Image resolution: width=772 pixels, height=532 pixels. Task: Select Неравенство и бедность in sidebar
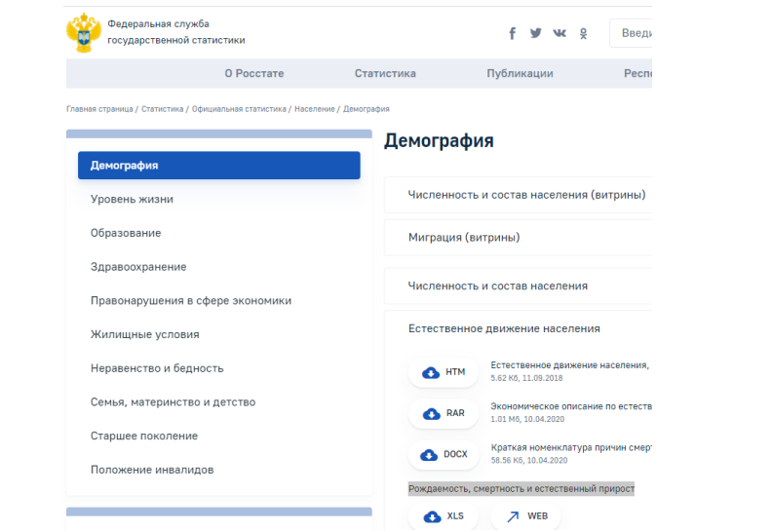coord(157,368)
